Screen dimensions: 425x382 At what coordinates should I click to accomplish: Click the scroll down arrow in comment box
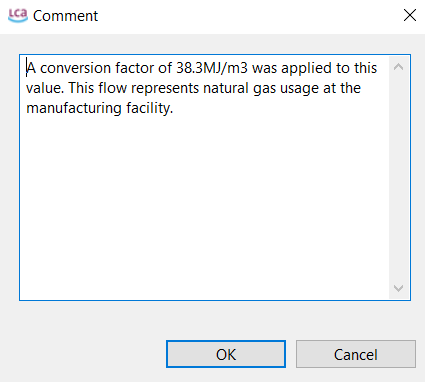click(x=398, y=288)
